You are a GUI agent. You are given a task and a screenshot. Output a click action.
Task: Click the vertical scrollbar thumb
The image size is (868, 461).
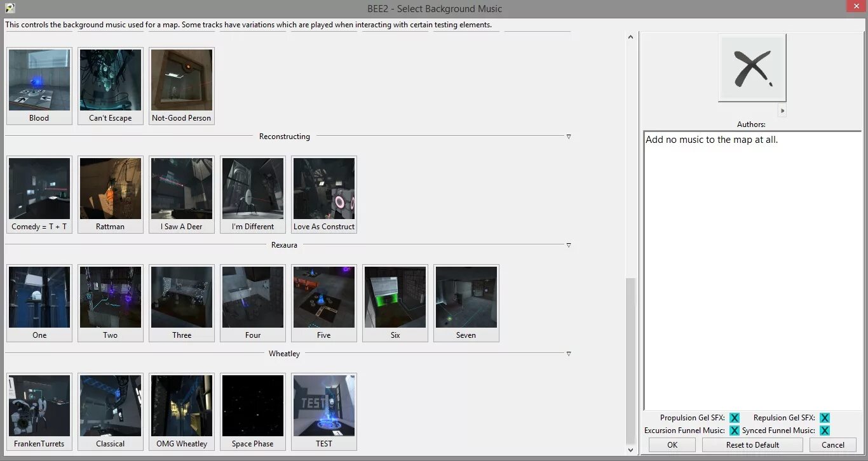pyautogui.click(x=630, y=361)
